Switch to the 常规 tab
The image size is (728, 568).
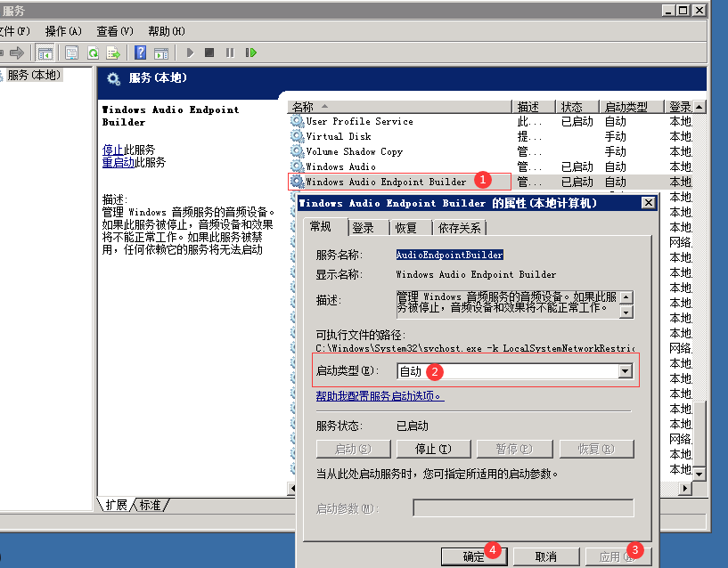click(x=325, y=226)
